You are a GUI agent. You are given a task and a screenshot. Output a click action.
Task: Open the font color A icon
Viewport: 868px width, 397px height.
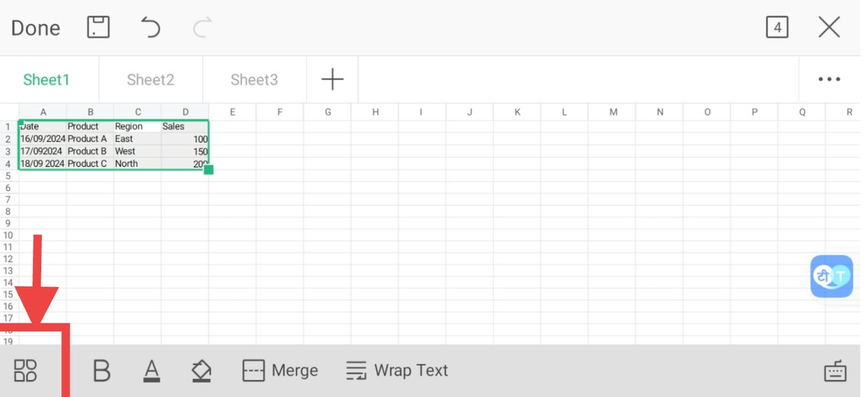(x=152, y=371)
